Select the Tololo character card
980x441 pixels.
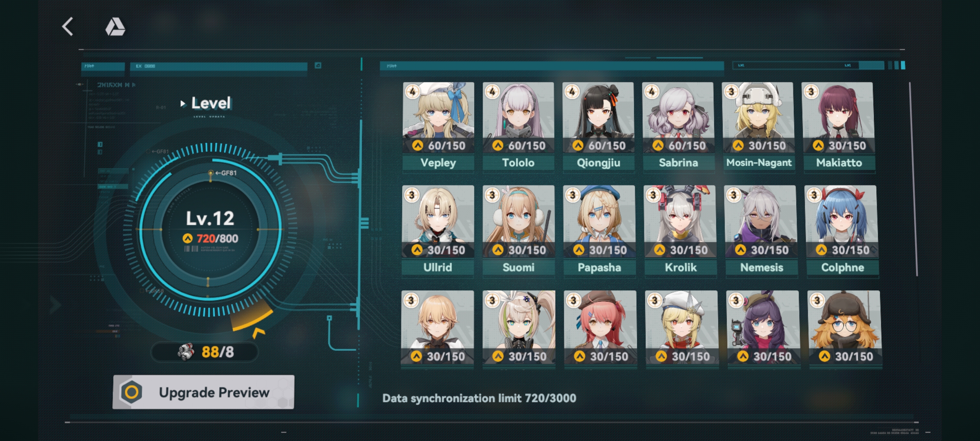(518, 127)
